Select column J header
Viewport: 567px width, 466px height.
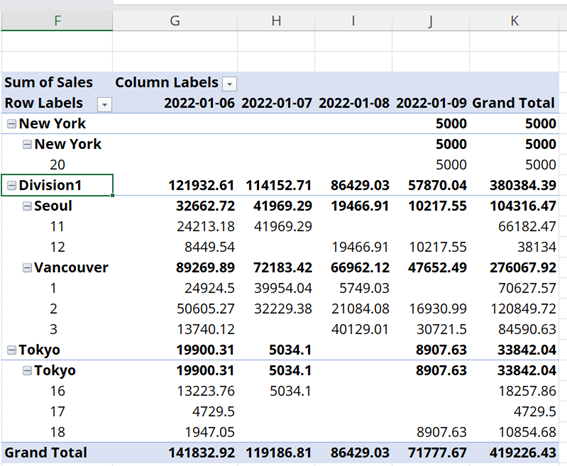coord(431,21)
